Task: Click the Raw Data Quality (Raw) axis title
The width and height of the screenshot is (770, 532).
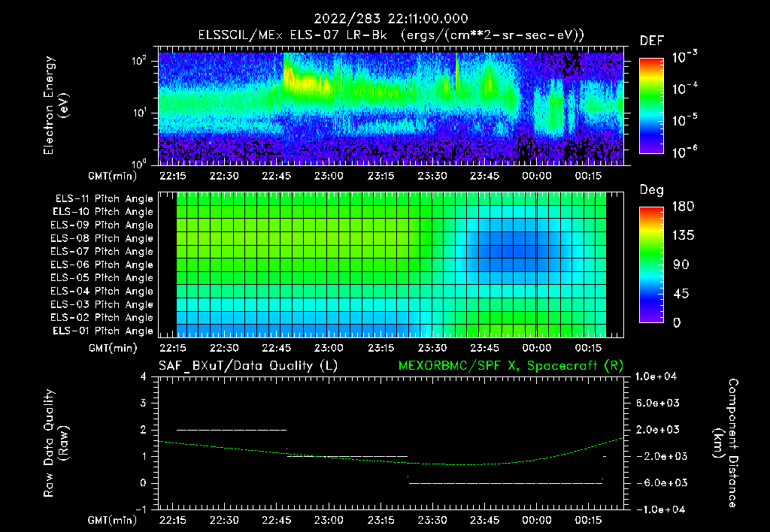Action: [56, 443]
